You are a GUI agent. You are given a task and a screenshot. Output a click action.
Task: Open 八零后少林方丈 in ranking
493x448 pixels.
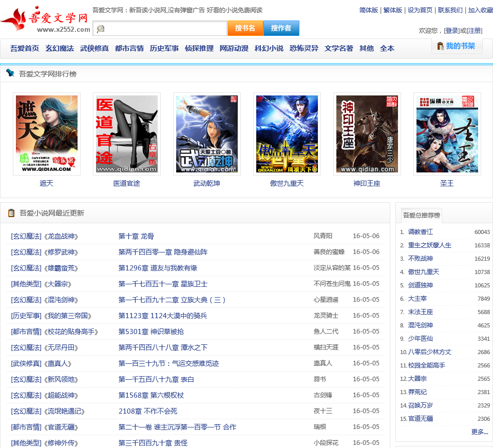pyautogui.click(x=429, y=352)
